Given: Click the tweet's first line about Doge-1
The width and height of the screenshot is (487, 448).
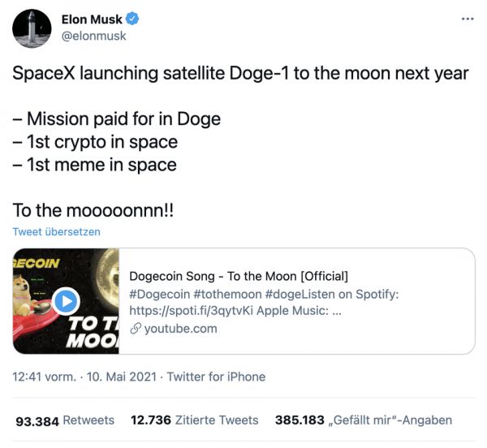Looking at the screenshot, I should (x=240, y=73).
